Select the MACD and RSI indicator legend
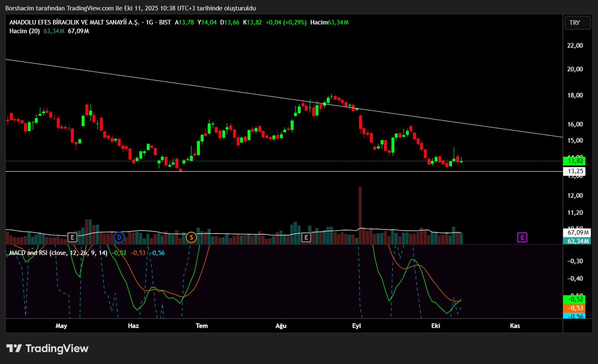The width and height of the screenshot is (598, 364). point(58,253)
